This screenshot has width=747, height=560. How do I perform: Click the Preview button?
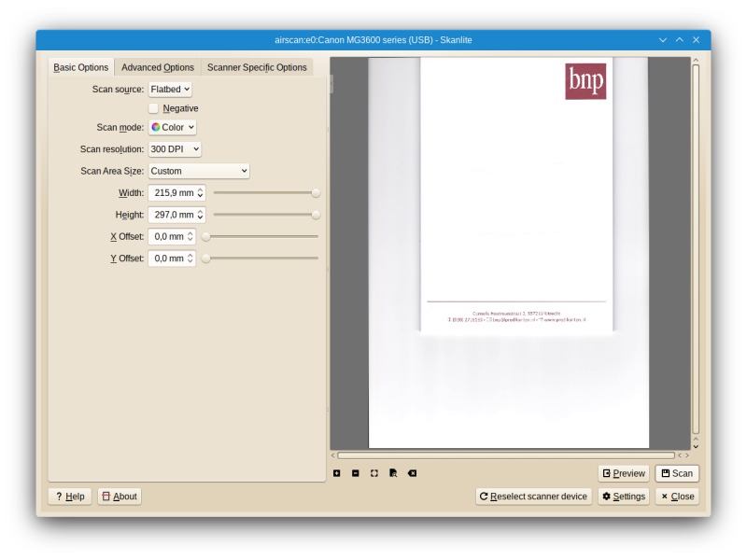624,473
